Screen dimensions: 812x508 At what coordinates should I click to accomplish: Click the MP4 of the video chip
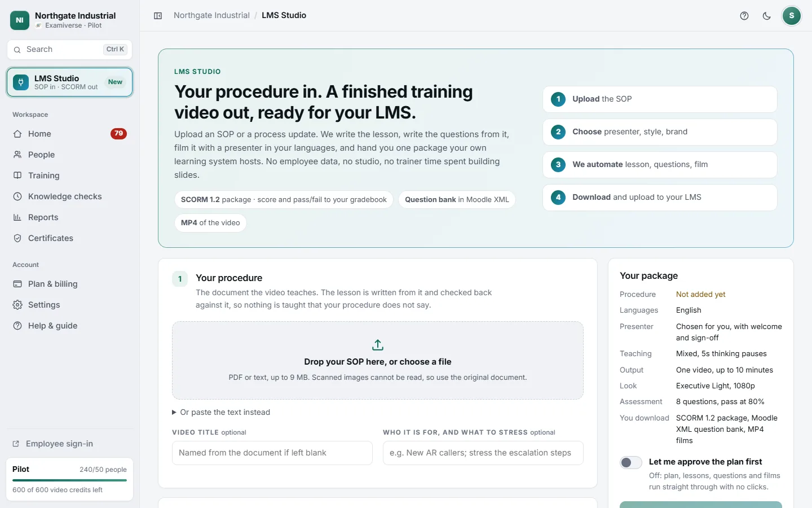210,223
